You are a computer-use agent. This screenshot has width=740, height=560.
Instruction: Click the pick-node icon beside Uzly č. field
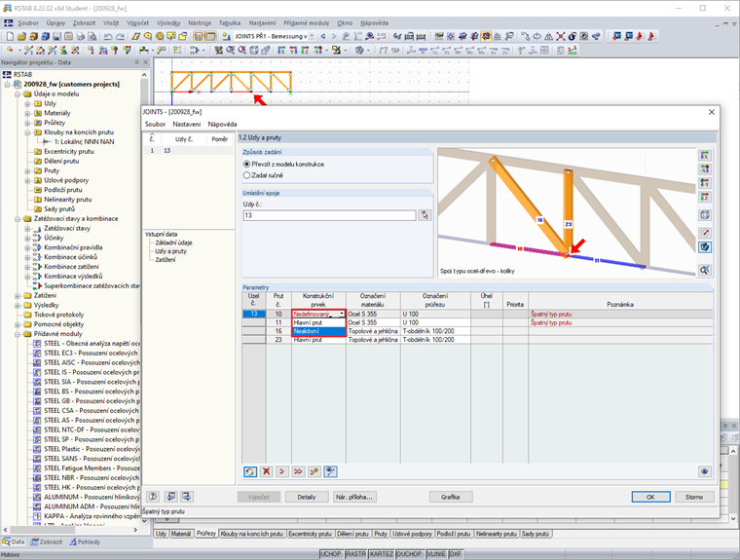point(425,215)
